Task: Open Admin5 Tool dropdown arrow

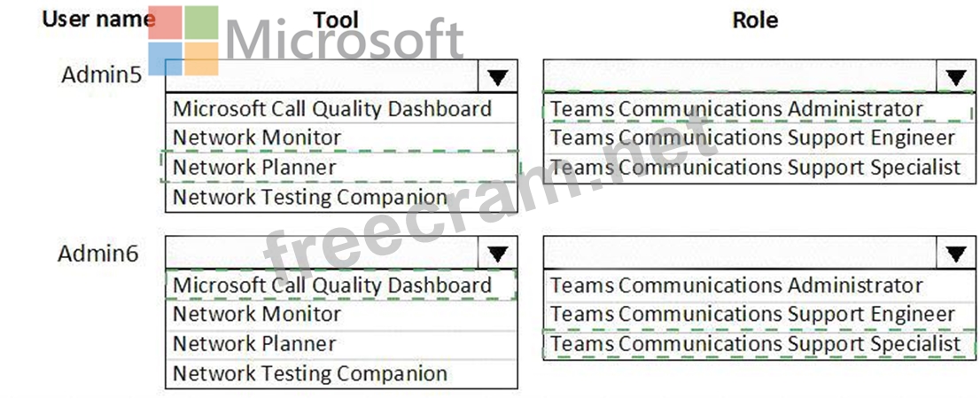Action: 498,78
